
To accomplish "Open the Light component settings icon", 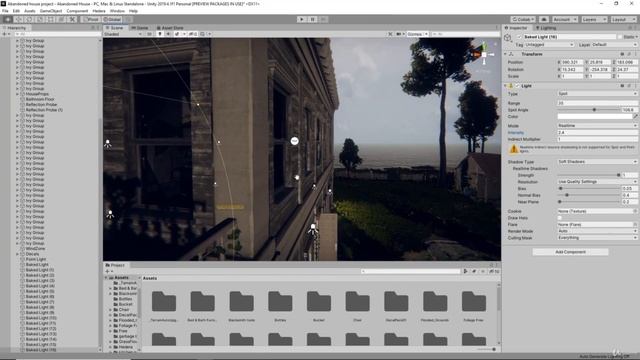I will coord(629,86).
